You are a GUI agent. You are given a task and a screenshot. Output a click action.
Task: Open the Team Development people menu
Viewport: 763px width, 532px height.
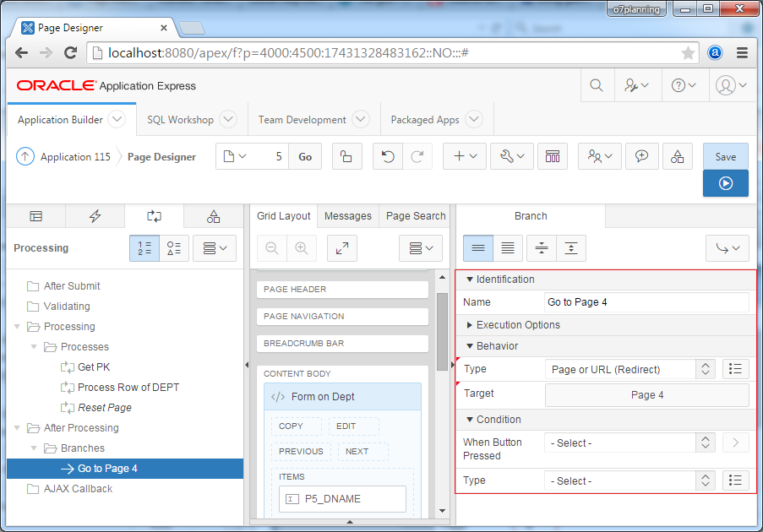600,156
